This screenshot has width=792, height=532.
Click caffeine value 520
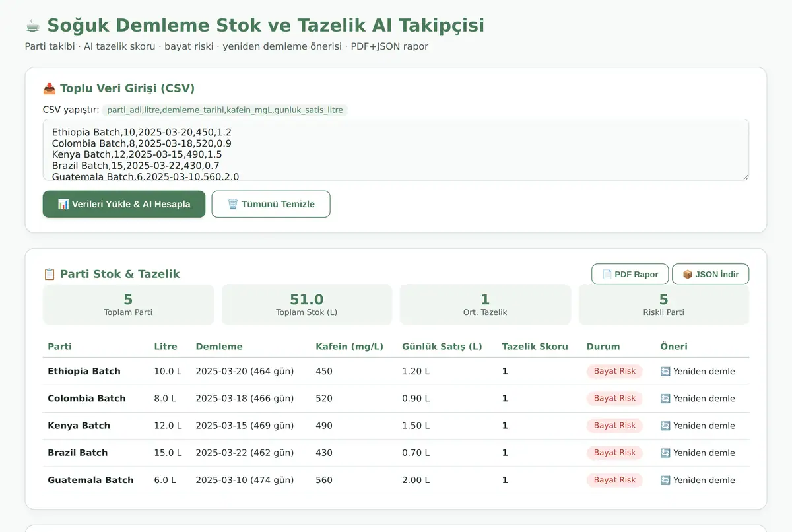click(324, 399)
